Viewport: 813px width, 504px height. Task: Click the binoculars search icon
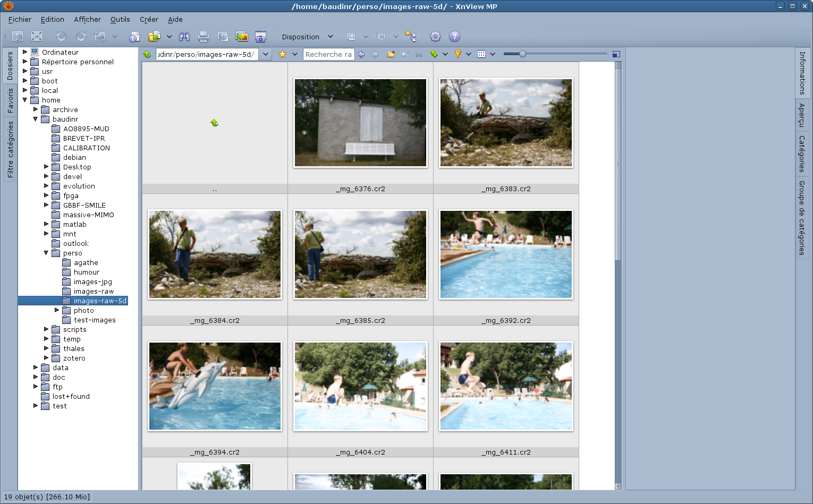pyautogui.click(x=184, y=37)
